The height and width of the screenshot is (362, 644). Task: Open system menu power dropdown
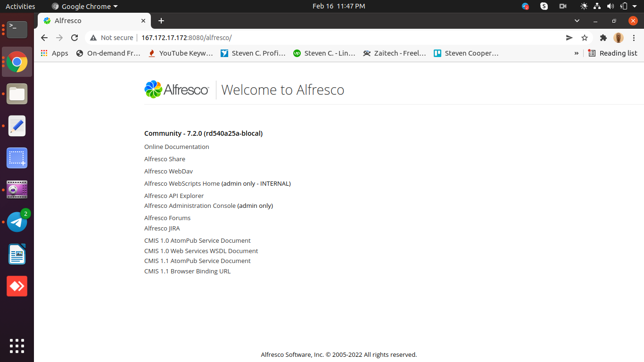click(x=635, y=6)
